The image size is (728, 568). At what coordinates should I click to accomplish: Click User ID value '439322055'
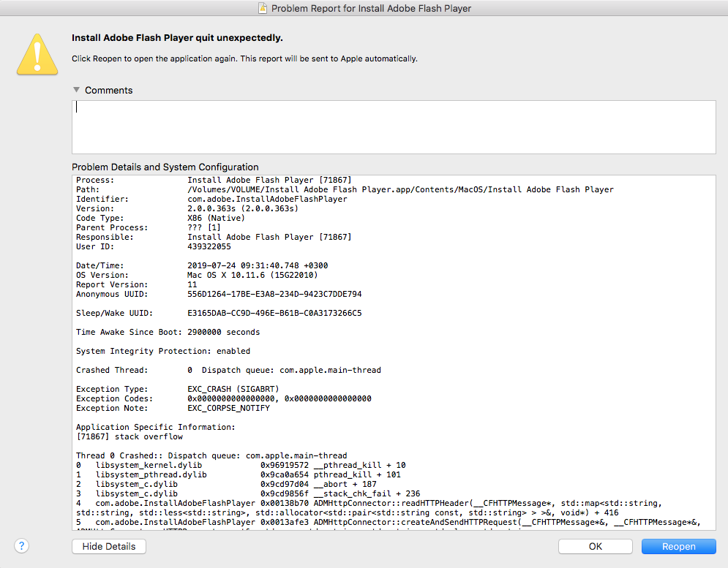click(x=209, y=246)
